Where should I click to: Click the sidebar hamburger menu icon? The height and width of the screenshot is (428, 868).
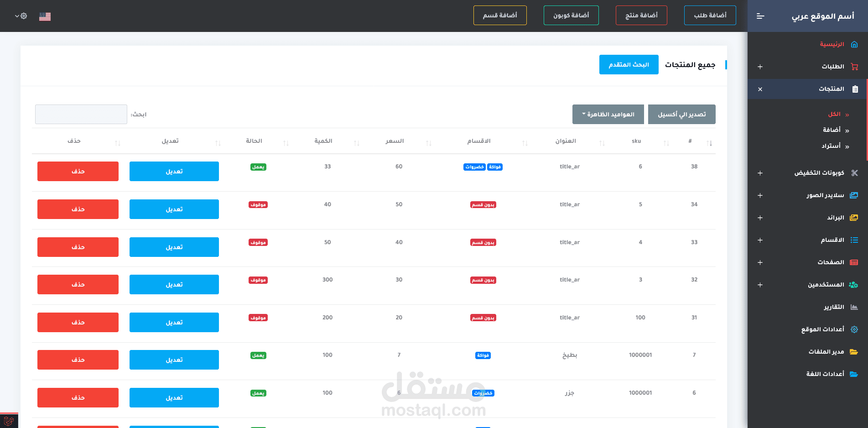(760, 16)
